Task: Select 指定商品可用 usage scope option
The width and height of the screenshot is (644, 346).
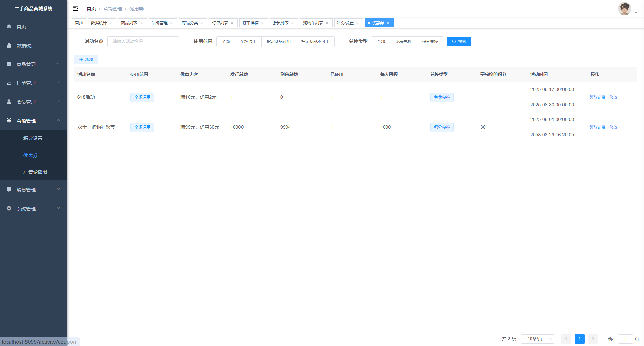Action: (278, 42)
